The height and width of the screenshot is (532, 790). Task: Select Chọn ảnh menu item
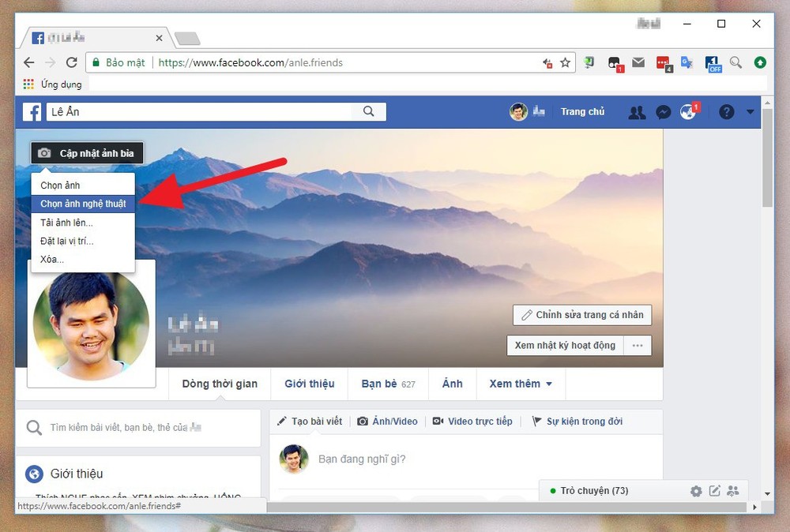(83, 185)
